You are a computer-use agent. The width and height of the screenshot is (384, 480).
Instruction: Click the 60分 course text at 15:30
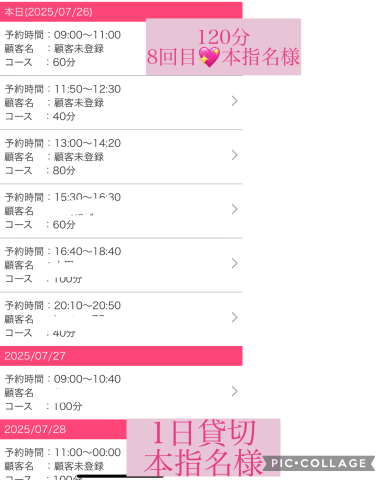[64, 224]
